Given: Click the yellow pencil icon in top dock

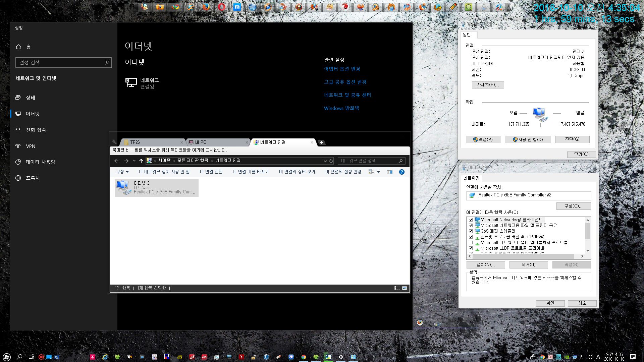Looking at the screenshot, I should (x=453, y=7).
